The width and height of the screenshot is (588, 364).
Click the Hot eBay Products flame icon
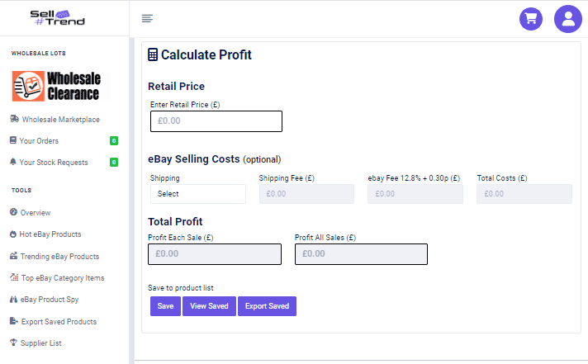point(14,234)
